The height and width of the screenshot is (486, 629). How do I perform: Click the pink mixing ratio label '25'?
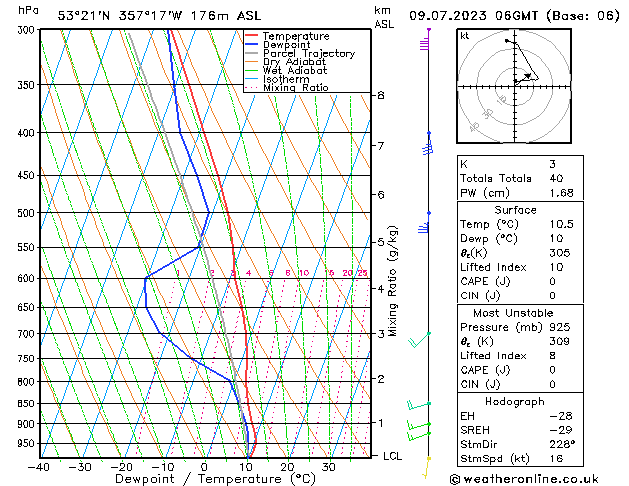pyautogui.click(x=362, y=273)
